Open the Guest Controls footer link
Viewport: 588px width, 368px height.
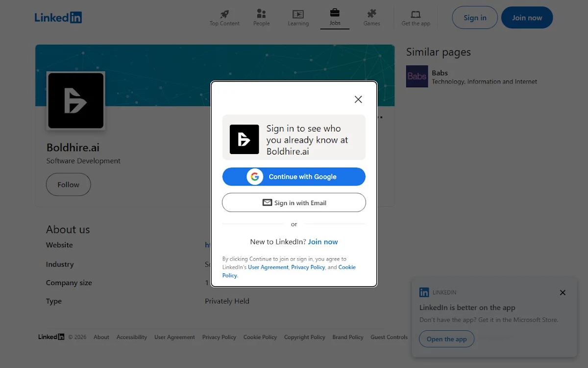[389, 337]
